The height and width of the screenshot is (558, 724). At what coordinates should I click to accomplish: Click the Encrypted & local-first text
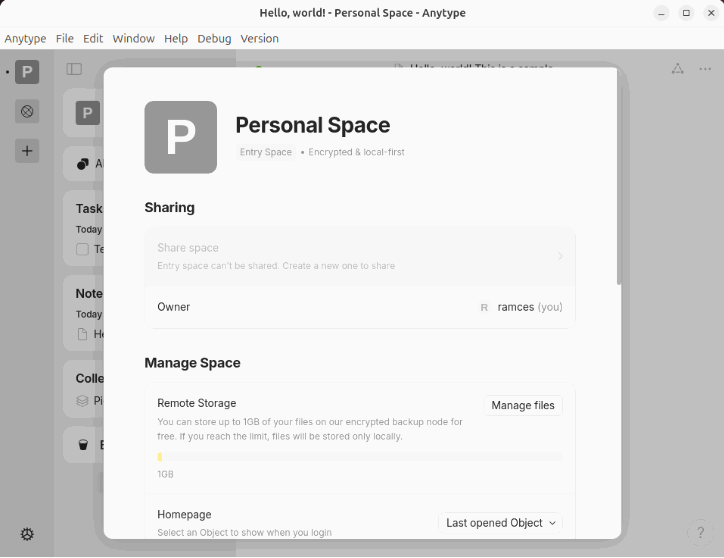click(356, 152)
